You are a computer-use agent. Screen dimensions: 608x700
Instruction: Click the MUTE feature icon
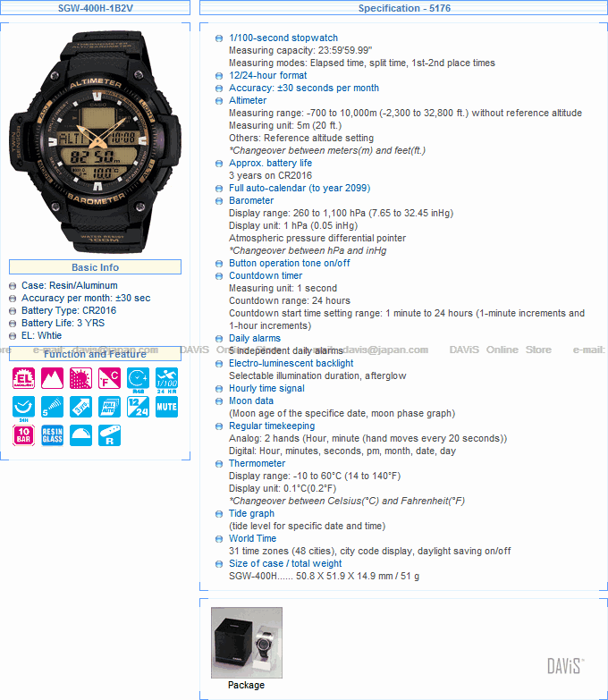click(166, 407)
